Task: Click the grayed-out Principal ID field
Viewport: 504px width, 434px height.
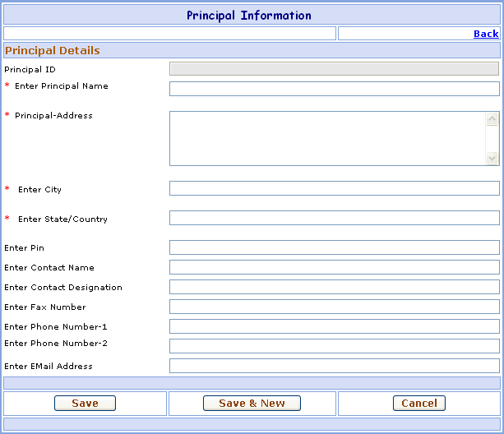Action: click(x=334, y=69)
